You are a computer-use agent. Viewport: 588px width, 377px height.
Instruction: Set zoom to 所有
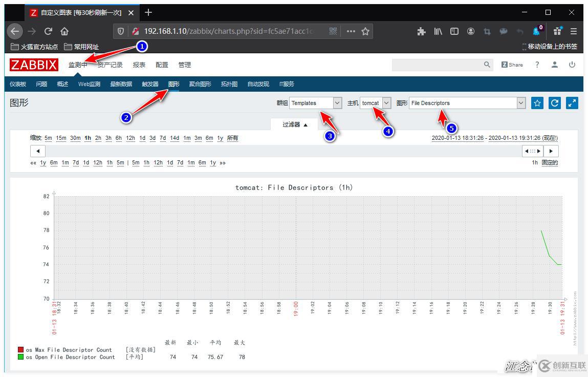232,138
